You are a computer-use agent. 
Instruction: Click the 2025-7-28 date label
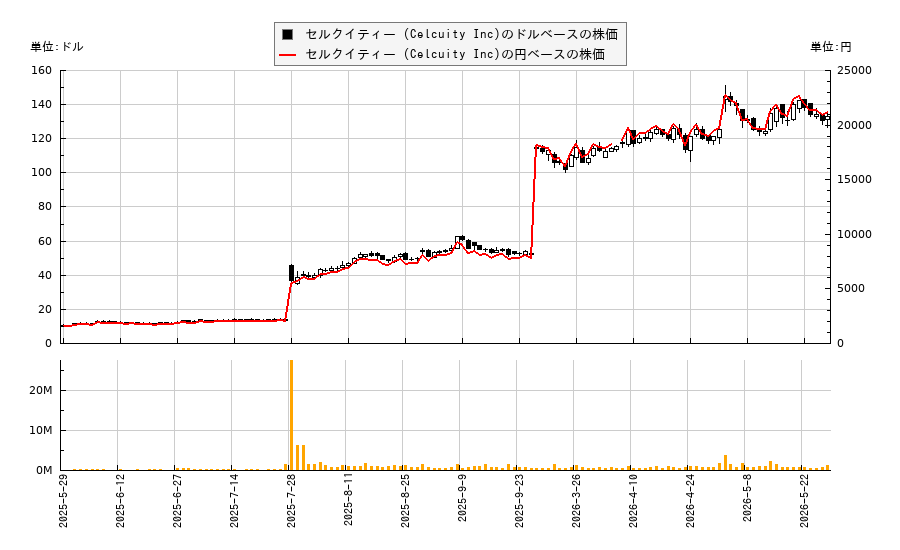291,501
